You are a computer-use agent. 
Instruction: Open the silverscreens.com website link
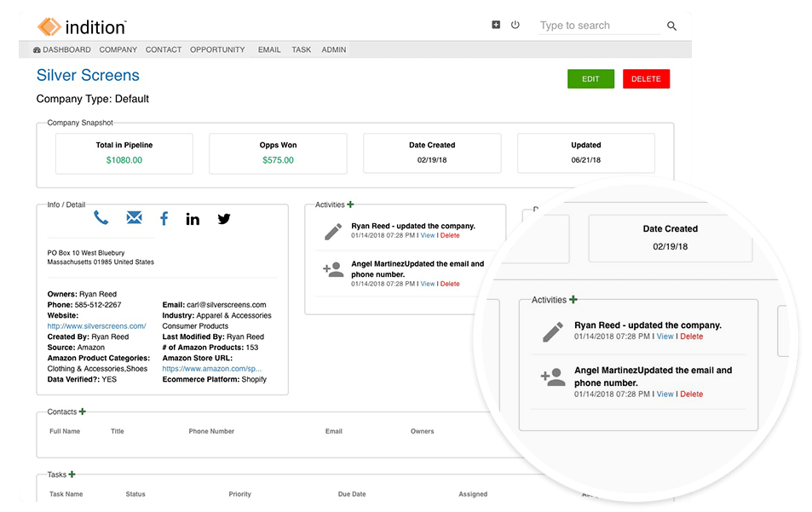point(96,326)
